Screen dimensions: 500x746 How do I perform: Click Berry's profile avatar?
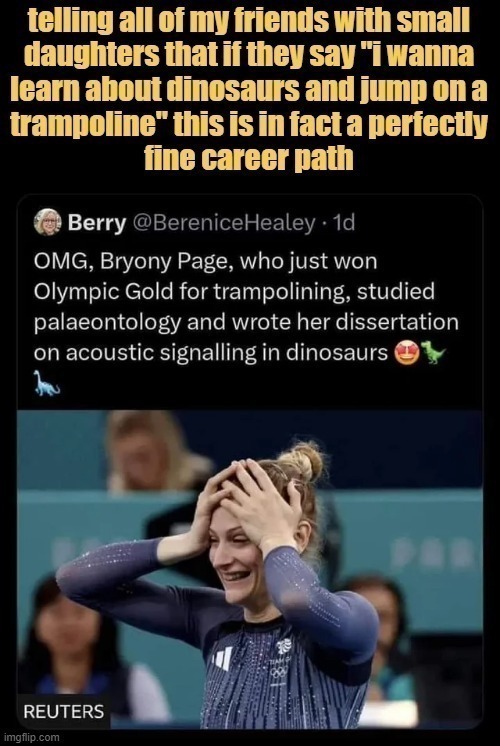48,222
